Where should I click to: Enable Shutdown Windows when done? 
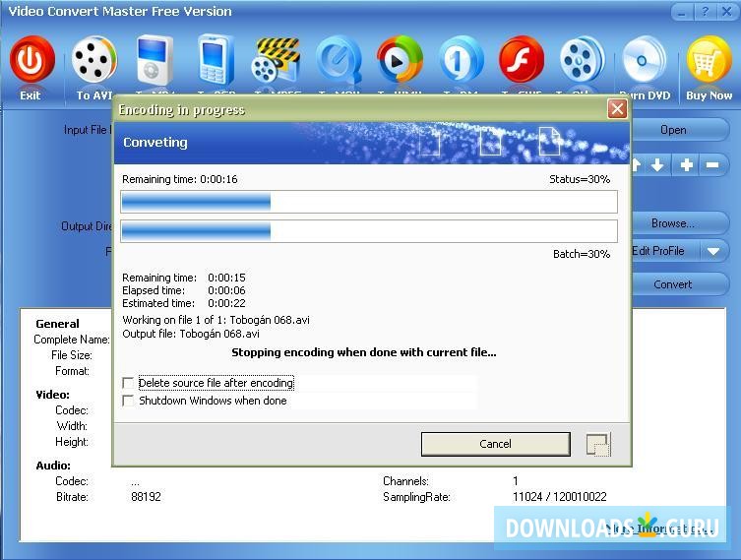(x=128, y=401)
